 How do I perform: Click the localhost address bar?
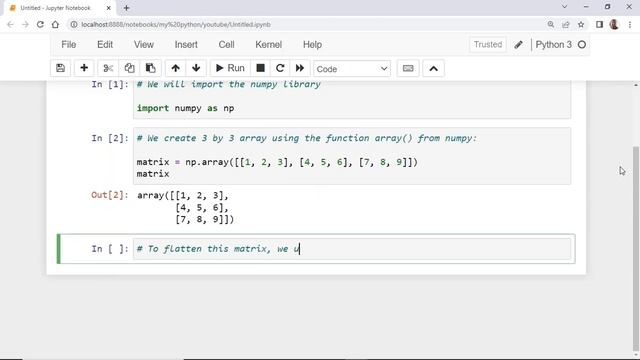306,24
